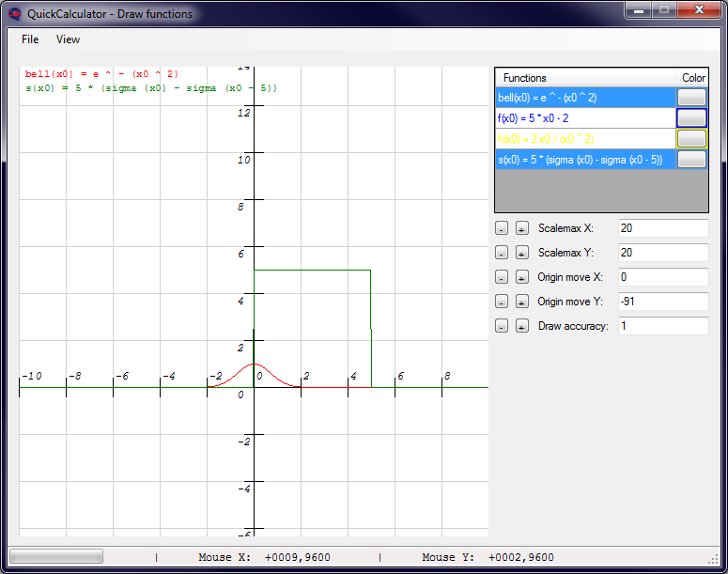Click the Draw accuracy input field
This screenshot has height=574, width=728.
[x=663, y=326]
